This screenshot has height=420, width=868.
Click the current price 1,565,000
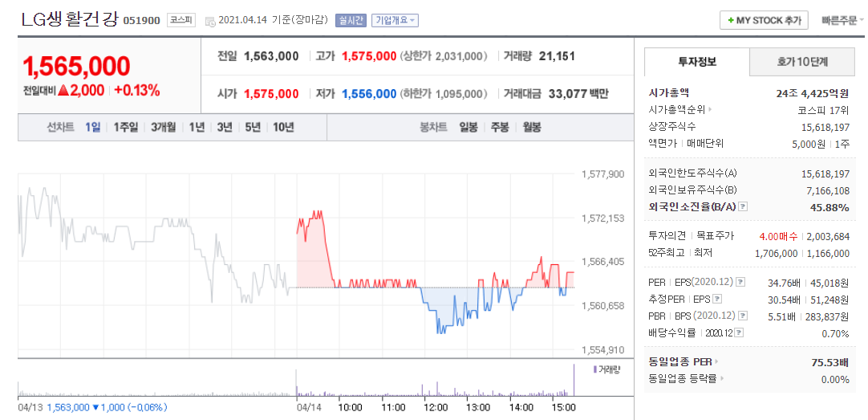pyautogui.click(x=76, y=67)
